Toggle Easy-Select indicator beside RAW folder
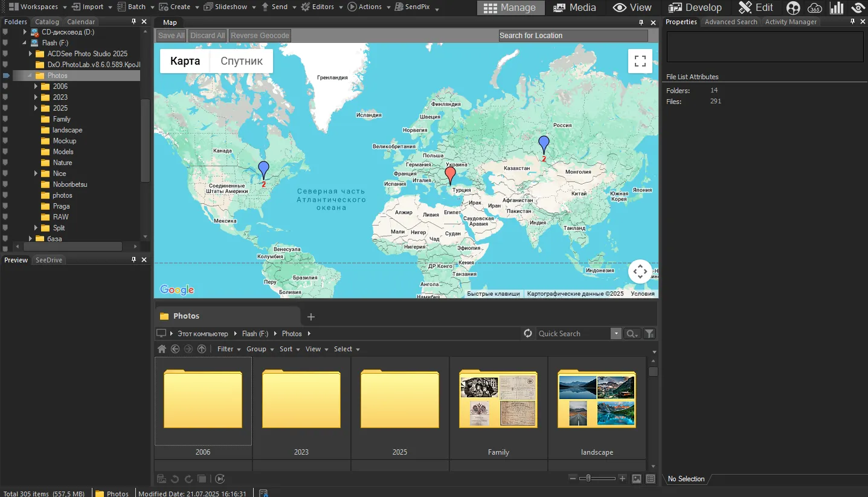This screenshot has height=497, width=868. [5, 217]
